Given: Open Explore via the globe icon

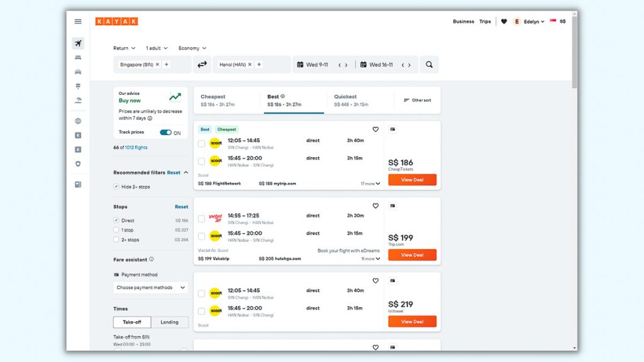Looking at the screenshot, I should tap(78, 121).
